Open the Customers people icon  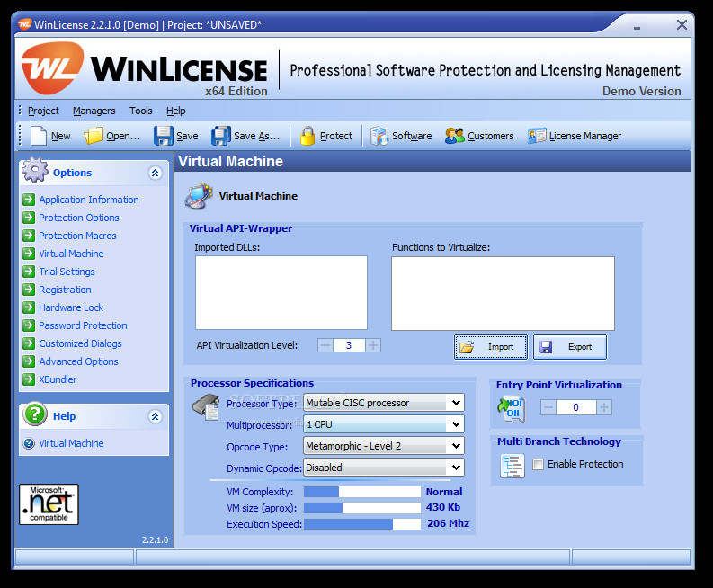(454, 136)
